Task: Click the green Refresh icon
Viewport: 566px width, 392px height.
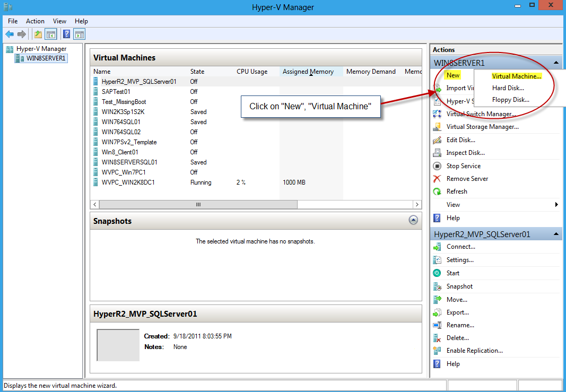Action: coord(437,191)
